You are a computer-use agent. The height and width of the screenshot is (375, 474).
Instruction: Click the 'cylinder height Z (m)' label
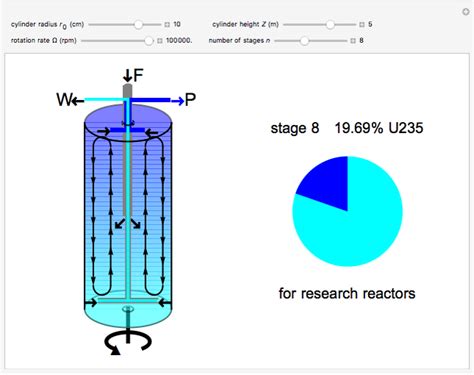(x=245, y=24)
